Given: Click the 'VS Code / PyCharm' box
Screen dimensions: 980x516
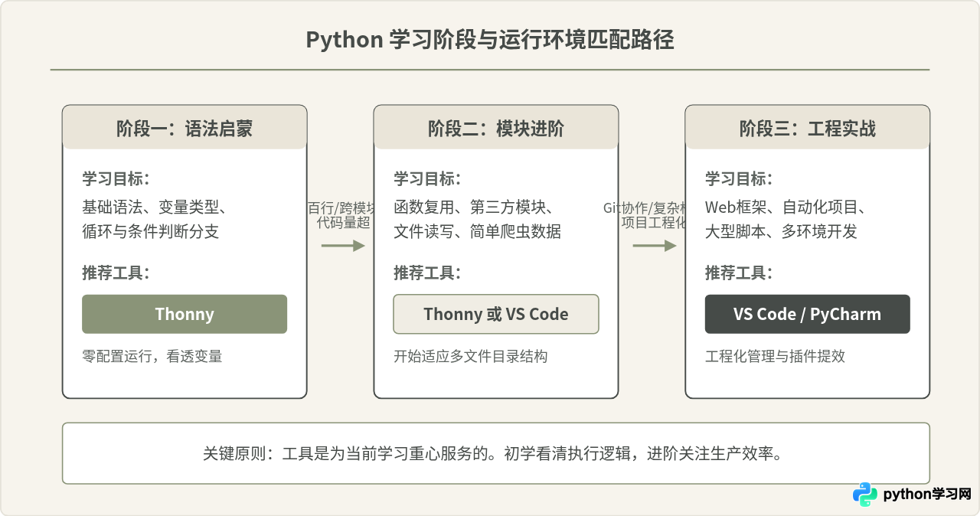Looking at the screenshot, I should 808,314.
